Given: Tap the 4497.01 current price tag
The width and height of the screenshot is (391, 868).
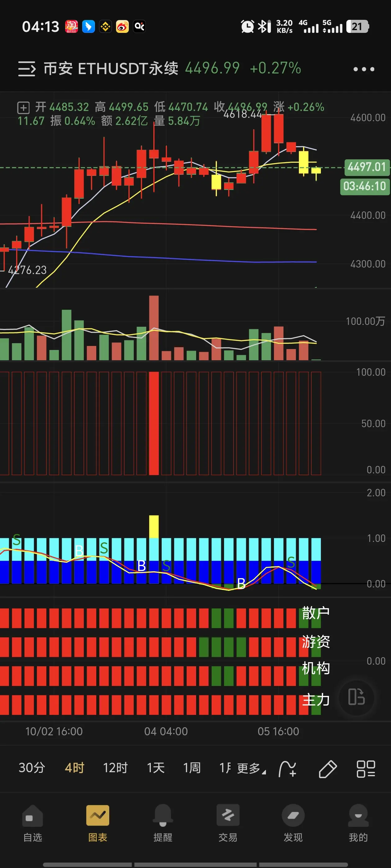Looking at the screenshot, I should (x=366, y=167).
